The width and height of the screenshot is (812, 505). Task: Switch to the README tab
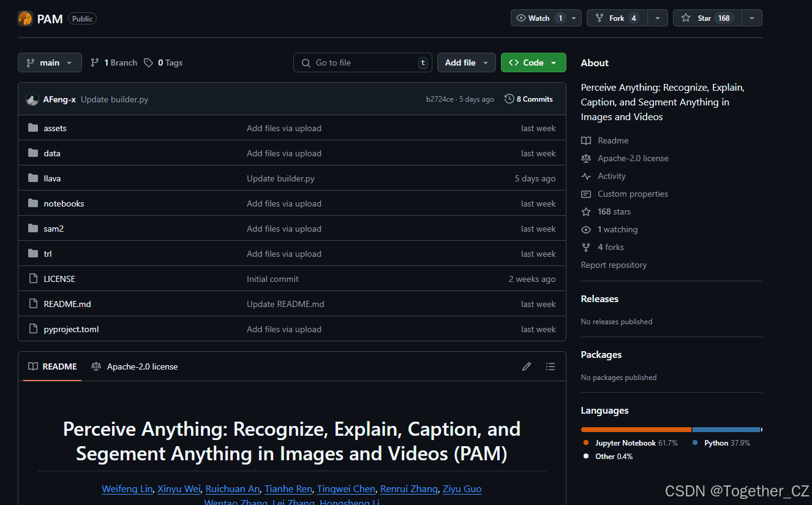click(51, 366)
